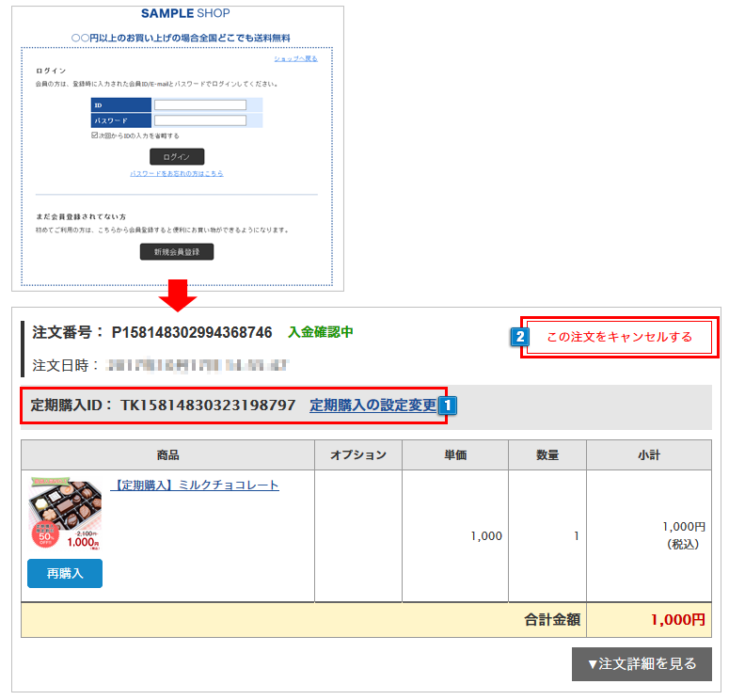729x700 pixels.
Task: Click the 商品 column header
Action: pyautogui.click(x=167, y=454)
